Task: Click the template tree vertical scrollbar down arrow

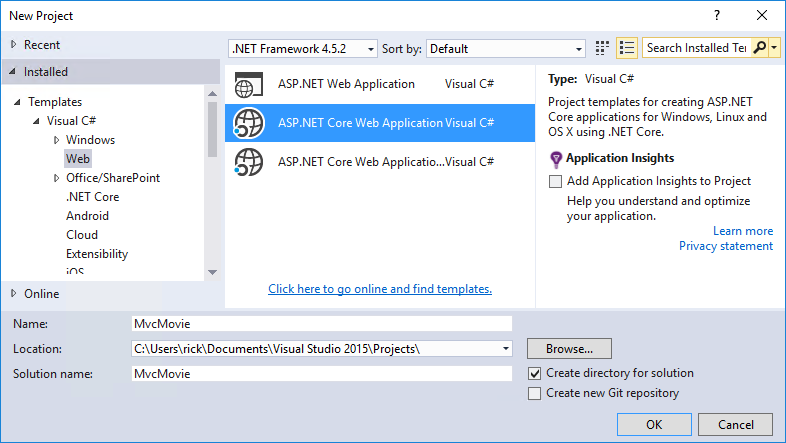Action: 213,273
